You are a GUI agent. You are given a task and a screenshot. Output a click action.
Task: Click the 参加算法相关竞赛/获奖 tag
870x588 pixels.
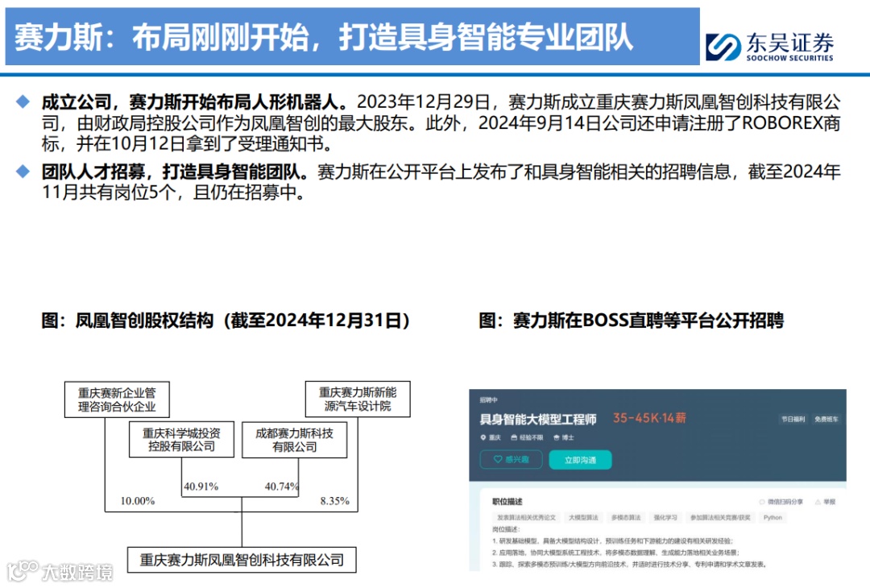(x=720, y=518)
